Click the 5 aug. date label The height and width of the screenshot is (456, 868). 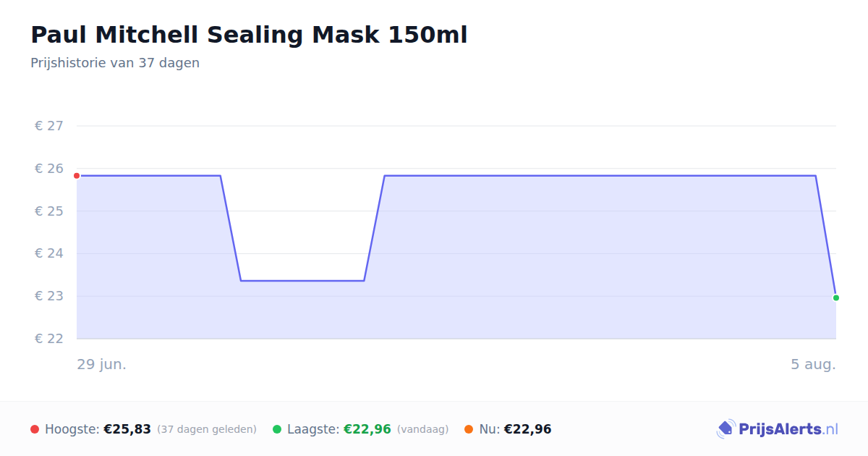(813, 364)
